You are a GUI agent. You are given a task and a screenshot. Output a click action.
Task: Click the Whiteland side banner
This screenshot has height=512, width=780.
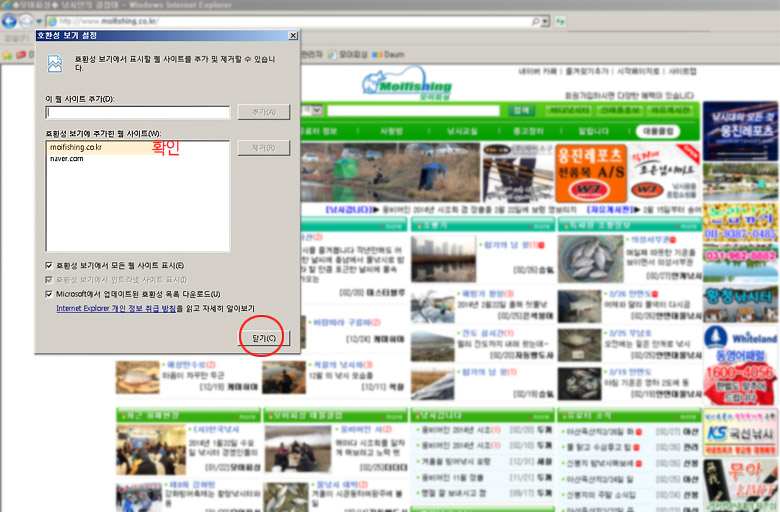point(740,364)
